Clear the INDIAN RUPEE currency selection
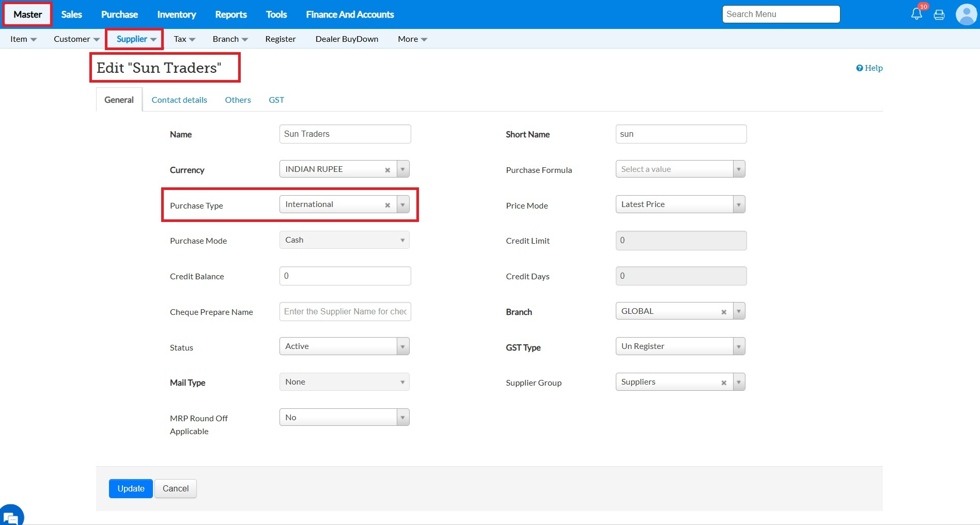Viewport: 980px width, 525px height. click(x=387, y=170)
